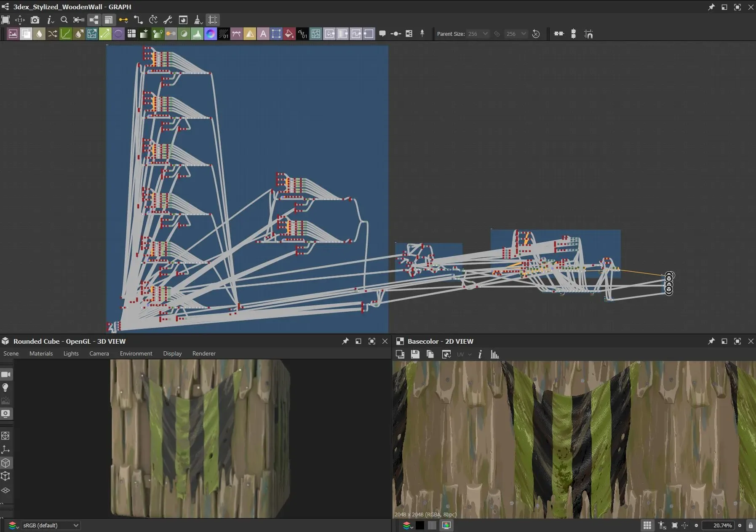The image size is (756, 532).
Task: Click the graph snapshot camera icon
Action: pos(35,20)
